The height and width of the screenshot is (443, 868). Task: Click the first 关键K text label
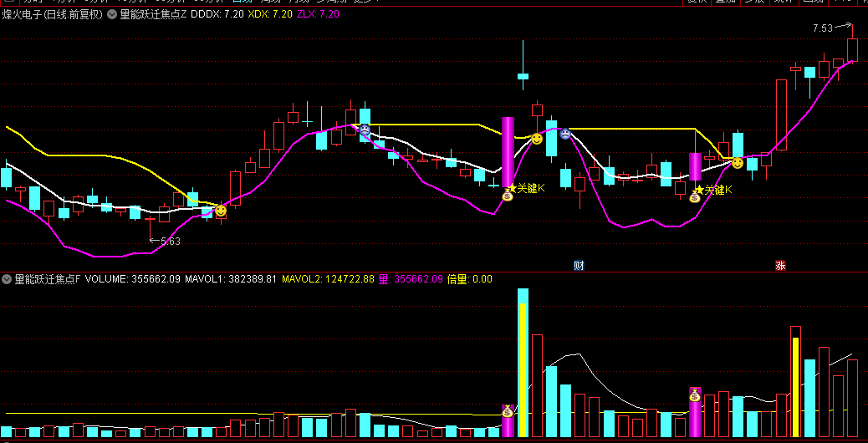tap(531, 189)
